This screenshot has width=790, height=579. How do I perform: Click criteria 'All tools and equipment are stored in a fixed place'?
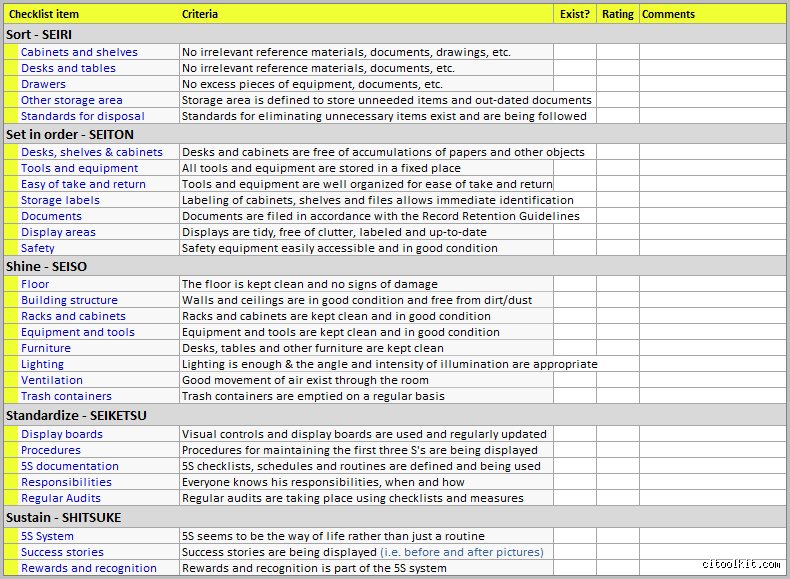[321, 168]
